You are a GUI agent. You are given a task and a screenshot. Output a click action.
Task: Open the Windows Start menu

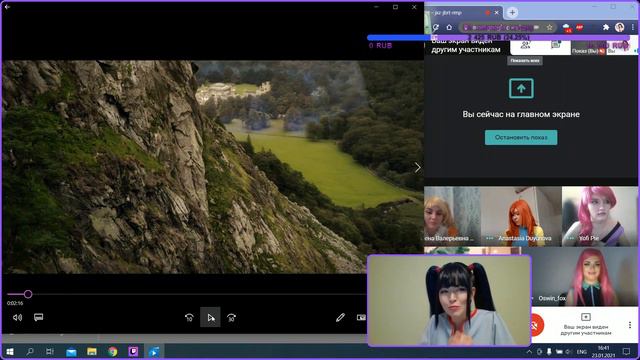point(9,351)
